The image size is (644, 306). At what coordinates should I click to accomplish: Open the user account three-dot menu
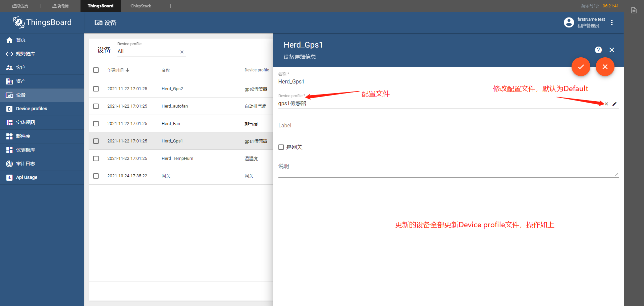click(x=612, y=22)
